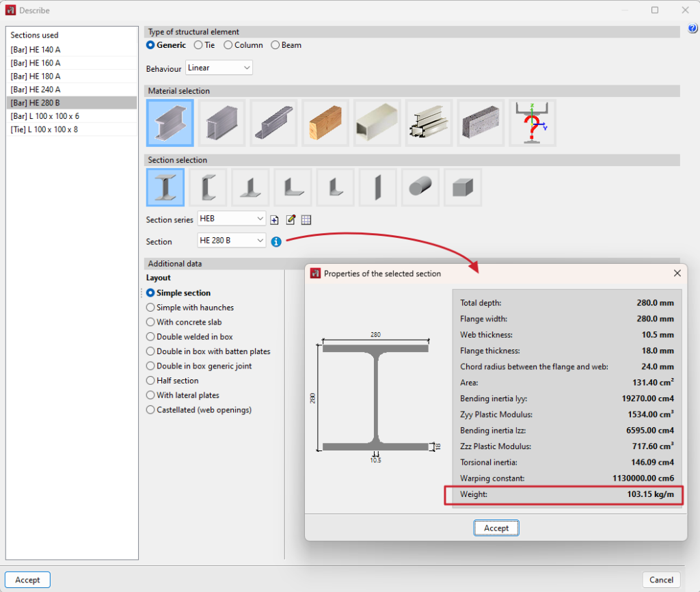Viewport: 700px width, 592px height.
Task: Select welded steel material icon
Action: click(222, 123)
